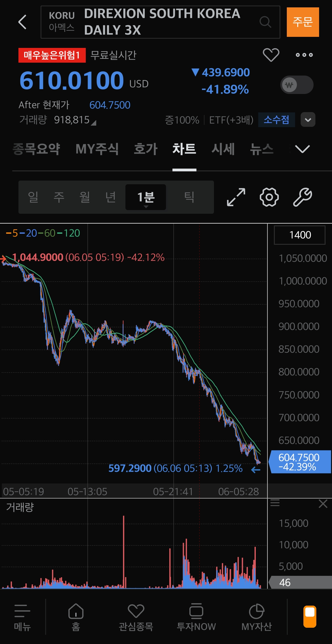Open the 1분 minute interval dropdown
The image size is (332, 644).
[x=146, y=197]
